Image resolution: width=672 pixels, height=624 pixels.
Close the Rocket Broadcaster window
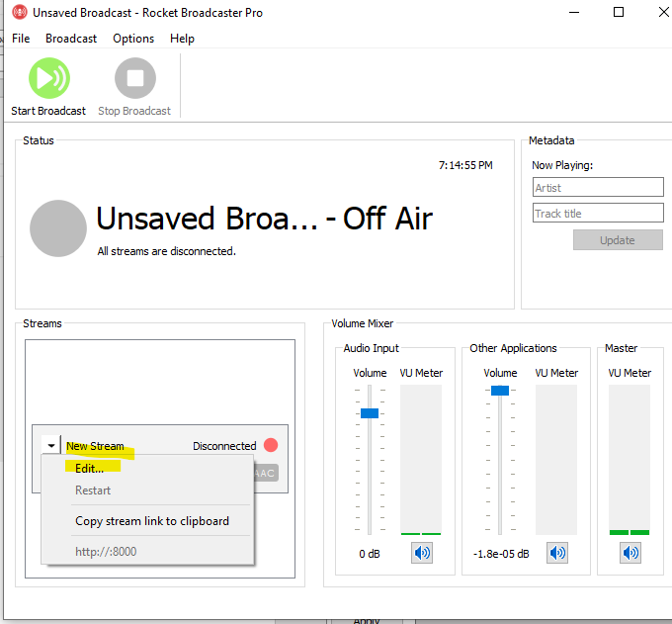663,13
